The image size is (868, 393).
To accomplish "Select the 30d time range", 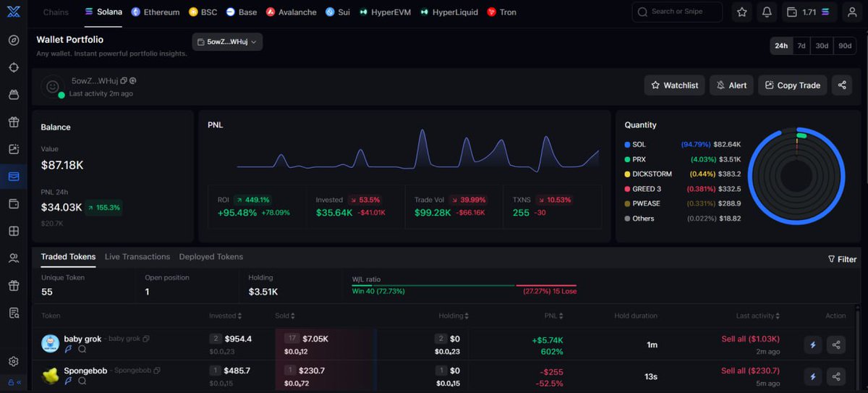I will (822, 46).
